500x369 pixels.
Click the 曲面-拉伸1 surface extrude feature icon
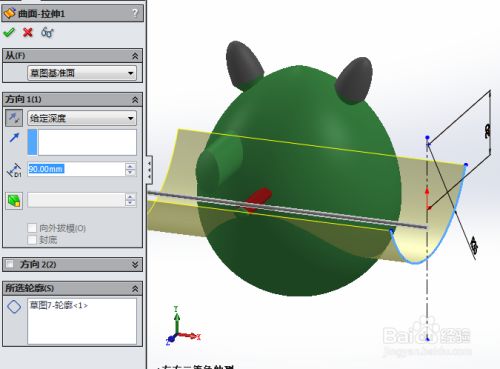point(9,13)
